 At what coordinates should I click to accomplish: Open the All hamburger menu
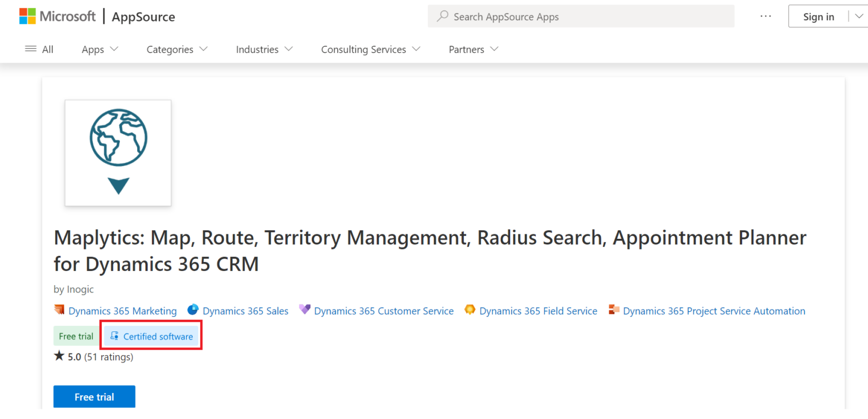tap(39, 50)
